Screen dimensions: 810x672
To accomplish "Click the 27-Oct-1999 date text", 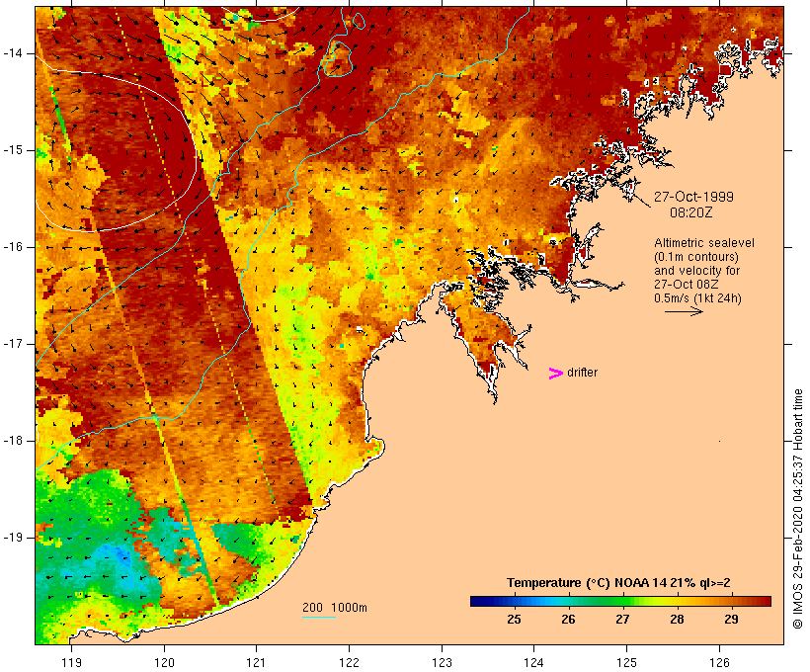I will coord(693,197).
